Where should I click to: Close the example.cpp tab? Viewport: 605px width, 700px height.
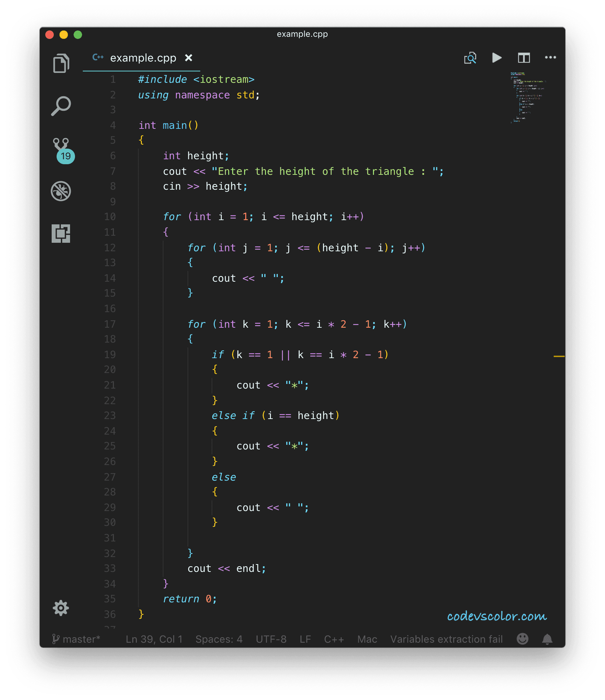189,58
